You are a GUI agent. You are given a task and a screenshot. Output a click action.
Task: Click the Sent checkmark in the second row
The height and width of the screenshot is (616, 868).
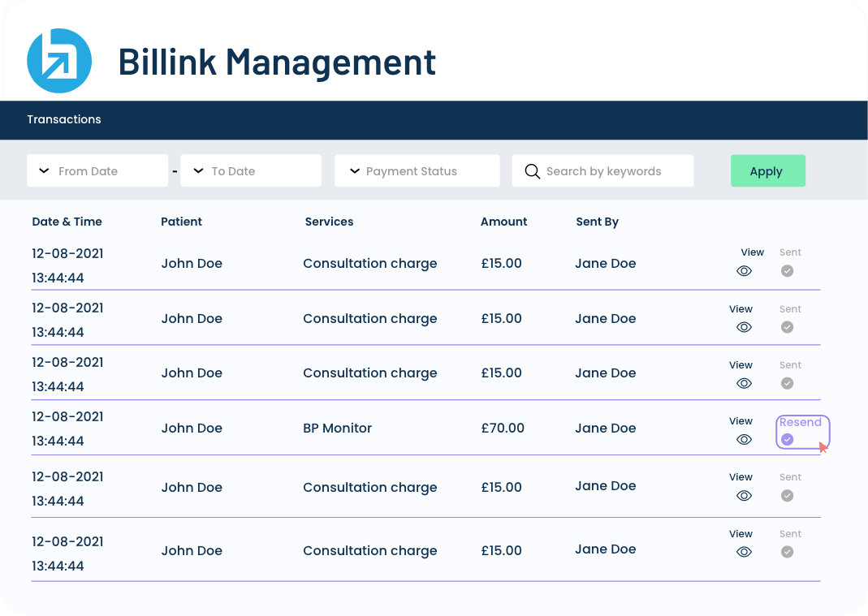coord(787,327)
